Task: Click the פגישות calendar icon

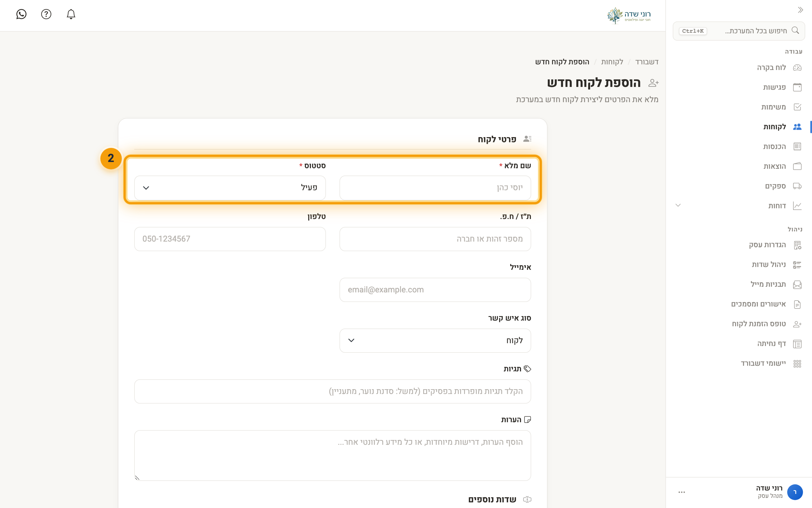Action: (x=797, y=87)
